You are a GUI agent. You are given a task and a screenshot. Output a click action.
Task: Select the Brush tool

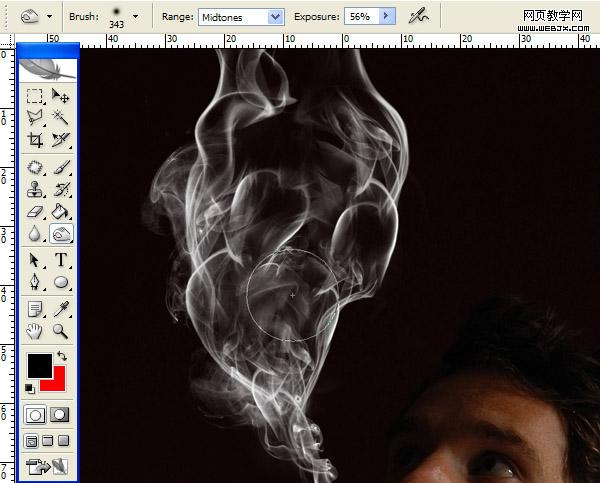click(x=60, y=168)
